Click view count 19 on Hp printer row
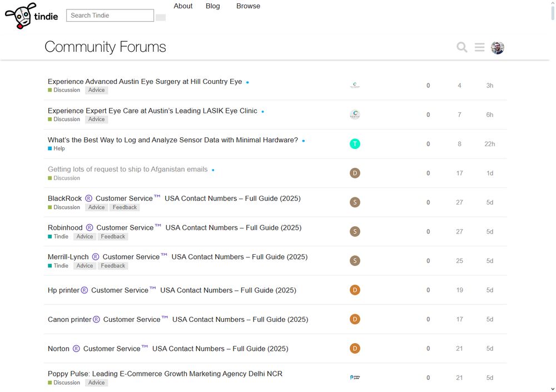 (460, 290)
